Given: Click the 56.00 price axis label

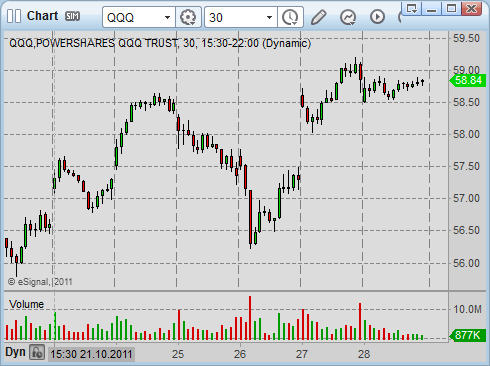Looking at the screenshot, I should (466, 263).
